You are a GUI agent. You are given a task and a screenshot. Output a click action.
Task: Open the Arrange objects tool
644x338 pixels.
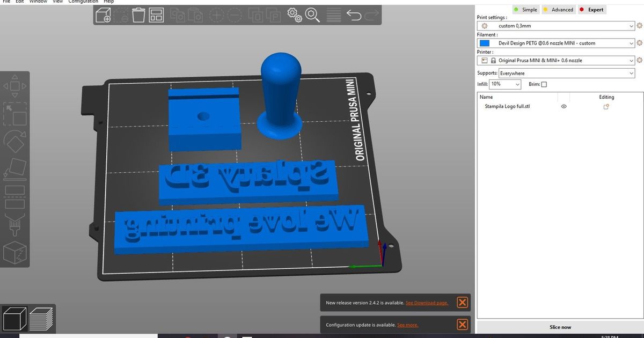click(x=156, y=15)
